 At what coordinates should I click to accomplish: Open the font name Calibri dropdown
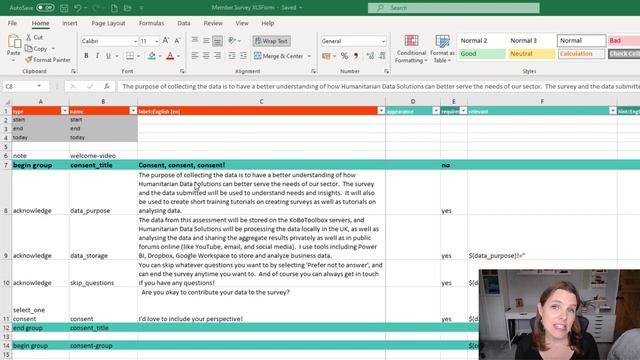click(135, 41)
